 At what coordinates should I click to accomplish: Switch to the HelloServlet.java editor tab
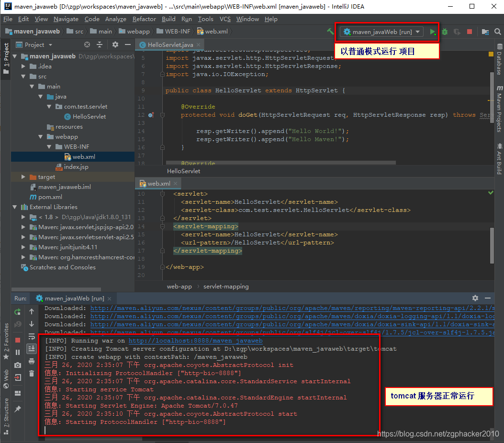click(x=170, y=44)
